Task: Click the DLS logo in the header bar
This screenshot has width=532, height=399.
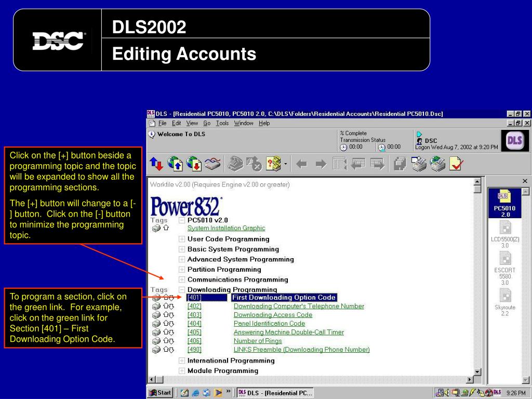Action: click(515, 140)
